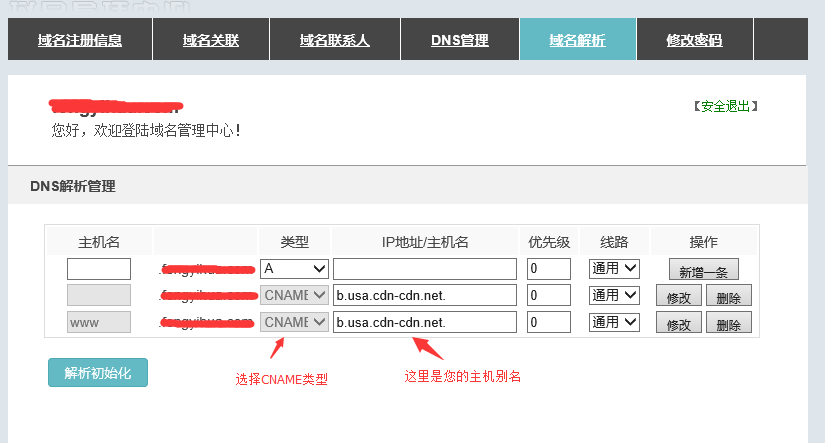Click the 线路 dropdown in the blank-hostname CNAME row
Viewport: 825px width, 443px height.
tap(614, 295)
